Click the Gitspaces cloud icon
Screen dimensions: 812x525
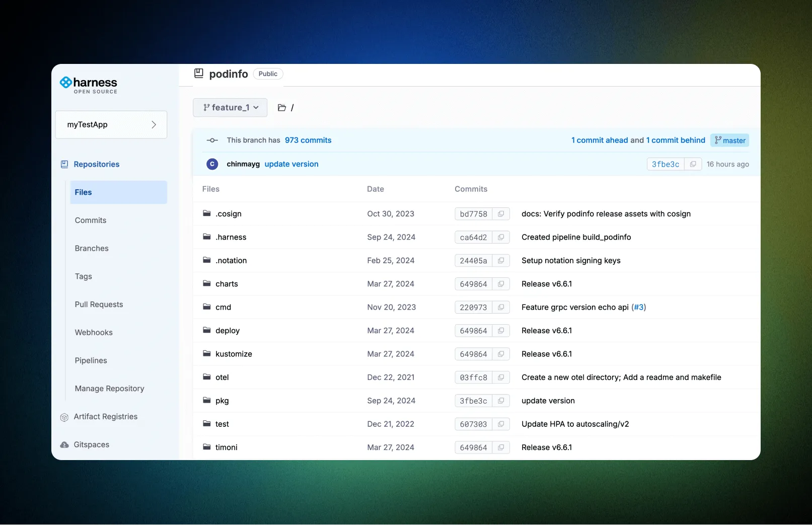click(x=64, y=445)
